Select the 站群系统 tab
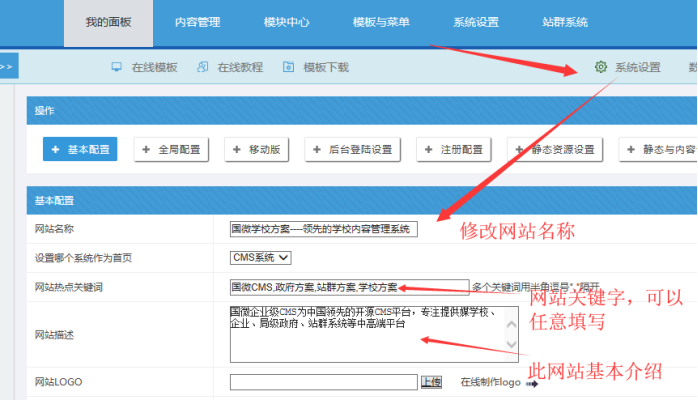698x401 pixels. point(565,22)
